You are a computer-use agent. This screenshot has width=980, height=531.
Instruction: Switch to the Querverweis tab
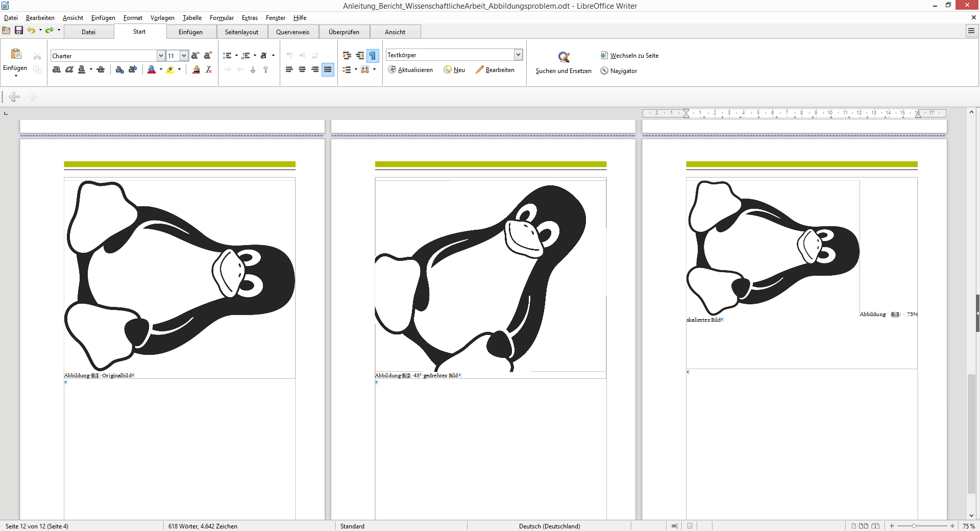(292, 32)
